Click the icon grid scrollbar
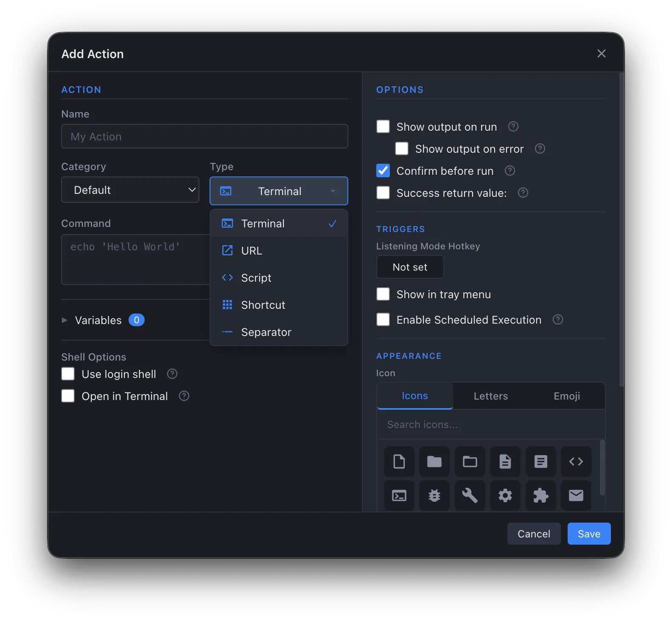 click(x=602, y=468)
